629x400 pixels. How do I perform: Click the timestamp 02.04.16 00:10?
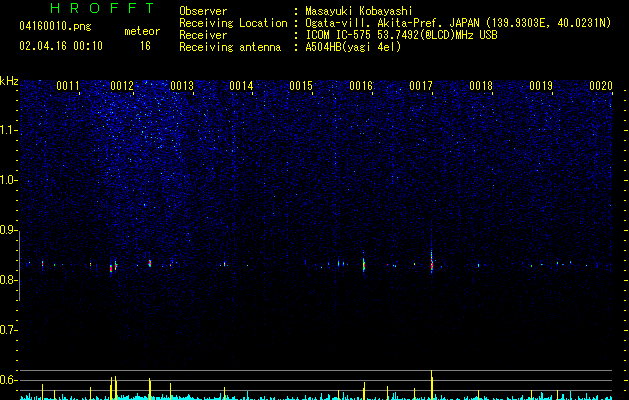61,46
